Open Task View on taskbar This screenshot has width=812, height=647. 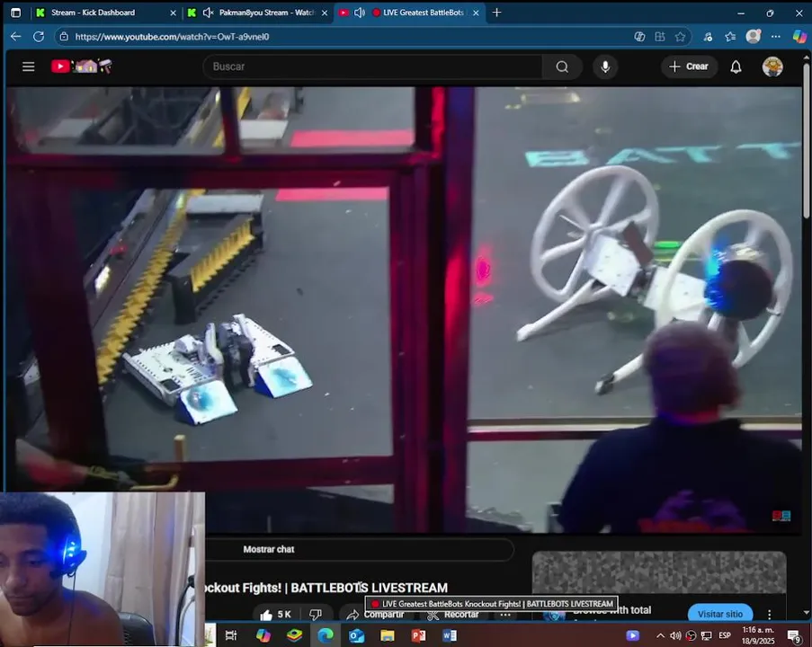231,635
